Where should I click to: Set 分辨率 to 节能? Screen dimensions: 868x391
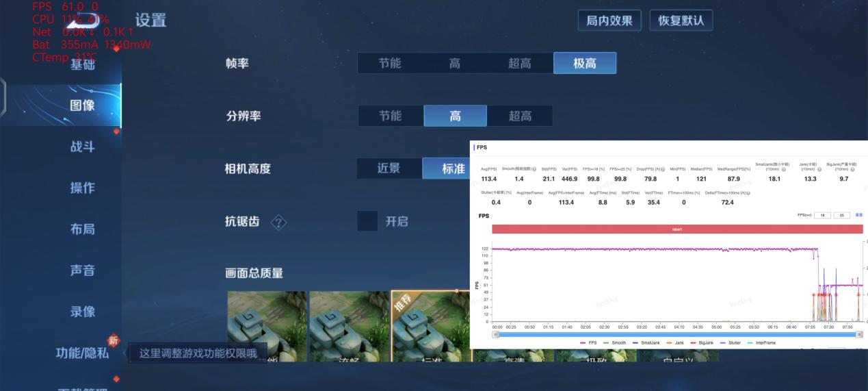(390, 116)
